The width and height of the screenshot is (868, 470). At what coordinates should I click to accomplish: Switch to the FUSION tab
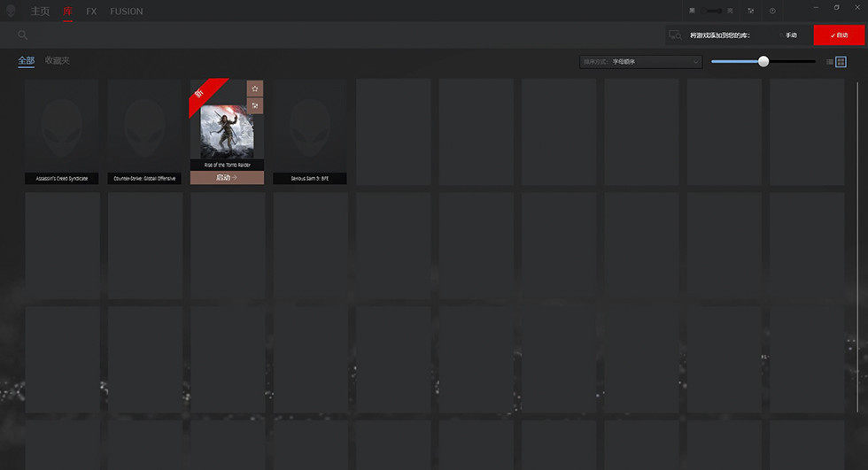126,12
